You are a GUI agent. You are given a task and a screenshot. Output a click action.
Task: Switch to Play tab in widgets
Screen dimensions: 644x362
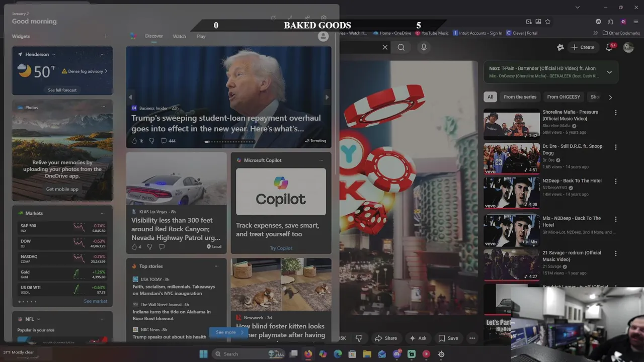click(201, 36)
